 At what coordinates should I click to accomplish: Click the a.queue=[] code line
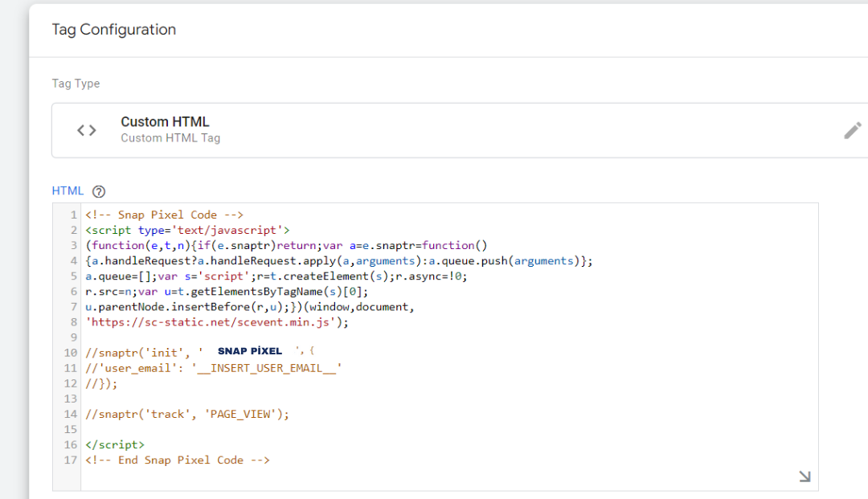click(x=276, y=276)
